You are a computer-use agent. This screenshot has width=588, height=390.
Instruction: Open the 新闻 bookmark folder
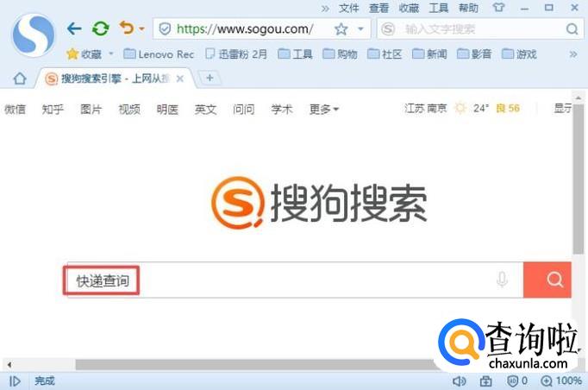click(429, 54)
